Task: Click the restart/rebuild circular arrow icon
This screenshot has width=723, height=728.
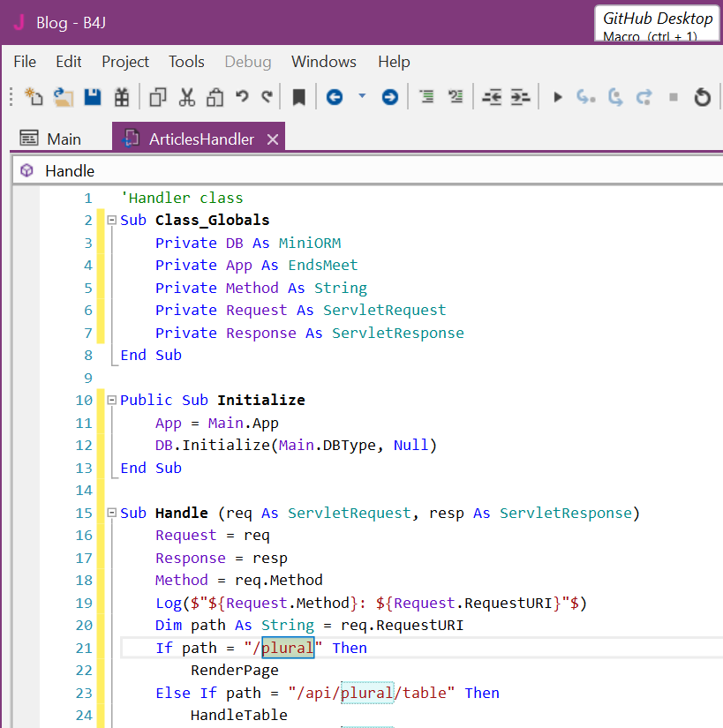Action: coord(702,97)
